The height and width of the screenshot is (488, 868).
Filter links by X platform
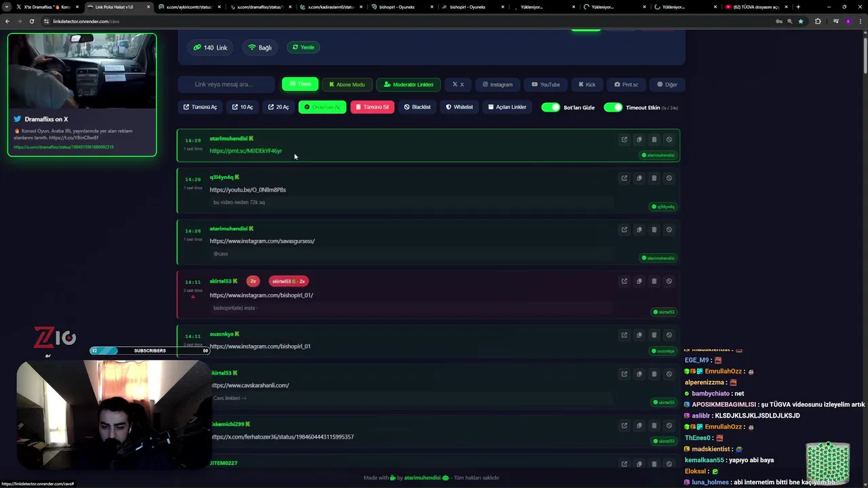click(458, 85)
